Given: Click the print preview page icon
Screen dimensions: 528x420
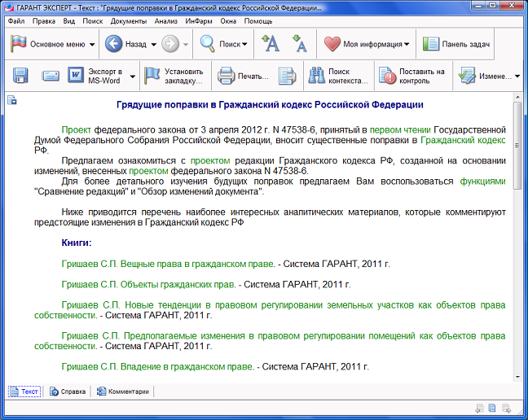Looking at the screenshot, I should point(286,77).
